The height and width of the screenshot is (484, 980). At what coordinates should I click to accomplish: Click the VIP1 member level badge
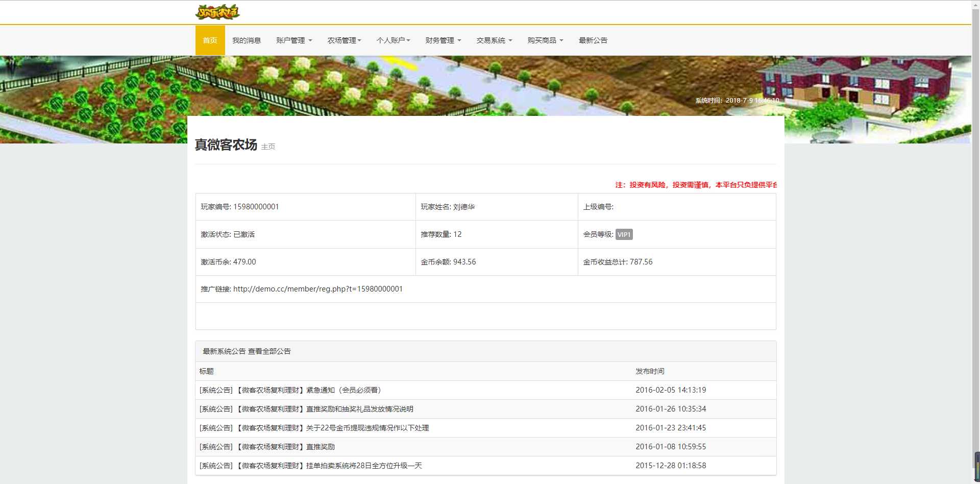click(x=624, y=234)
